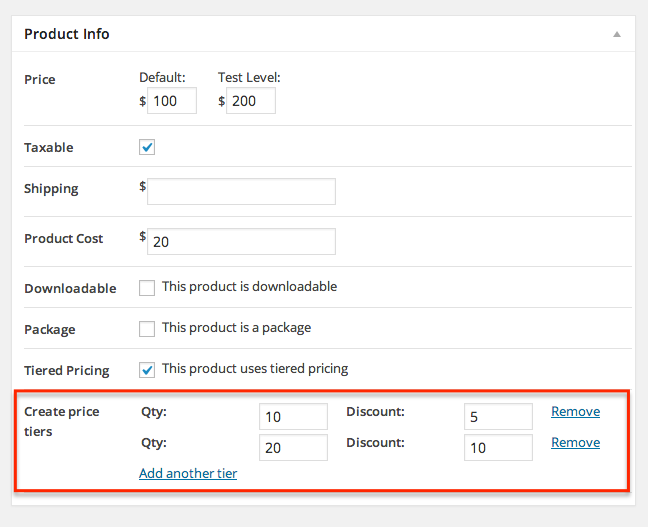The image size is (648, 527).
Task: Click the Product Info panel title
Action: 67,34
